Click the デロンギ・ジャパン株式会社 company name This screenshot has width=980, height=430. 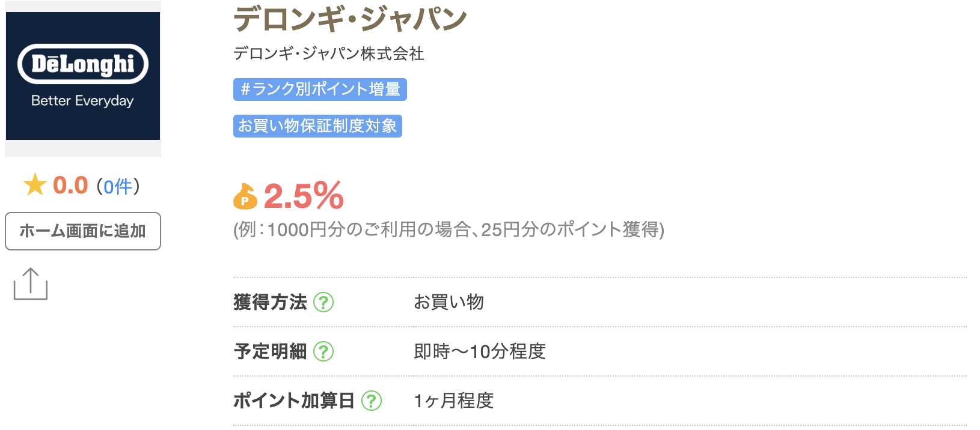pyautogui.click(x=328, y=54)
